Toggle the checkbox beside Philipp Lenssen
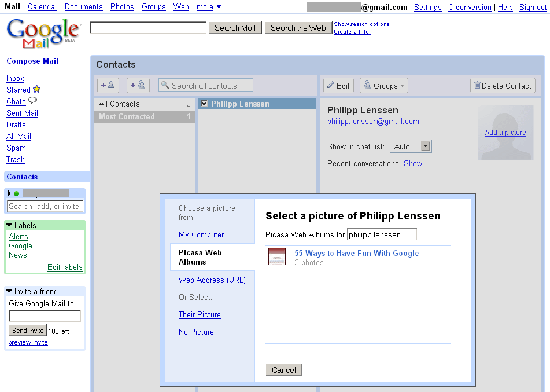Viewport: 550px width, 392px height. point(204,104)
